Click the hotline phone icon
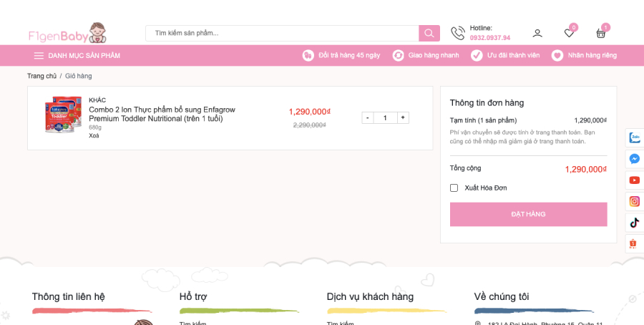The width and height of the screenshot is (644, 325). (457, 33)
